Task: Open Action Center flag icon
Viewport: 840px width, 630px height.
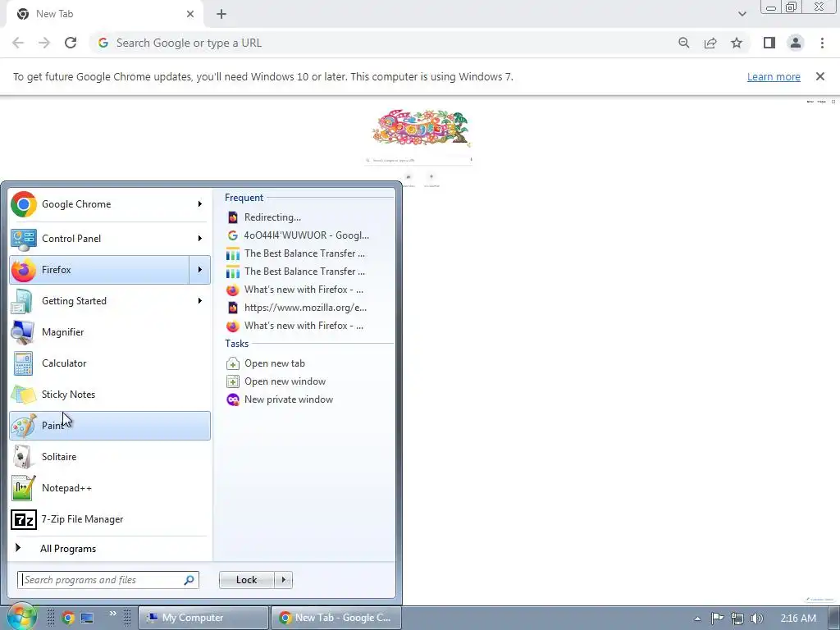Action: pos(717,619)
